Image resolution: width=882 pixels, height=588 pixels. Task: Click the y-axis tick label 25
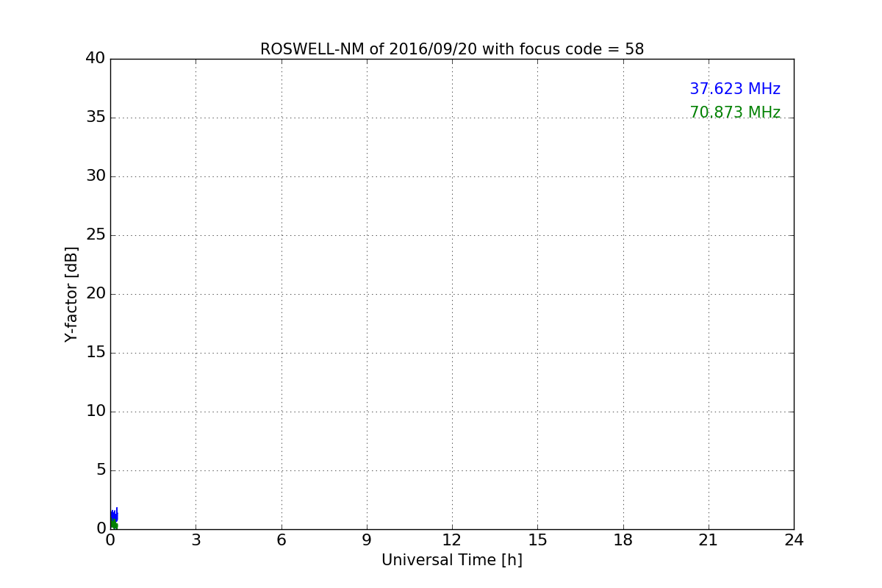96,234
